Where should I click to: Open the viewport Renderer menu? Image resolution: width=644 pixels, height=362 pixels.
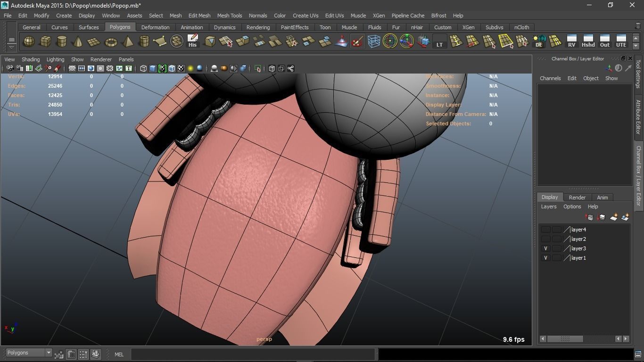click(101, 59)
